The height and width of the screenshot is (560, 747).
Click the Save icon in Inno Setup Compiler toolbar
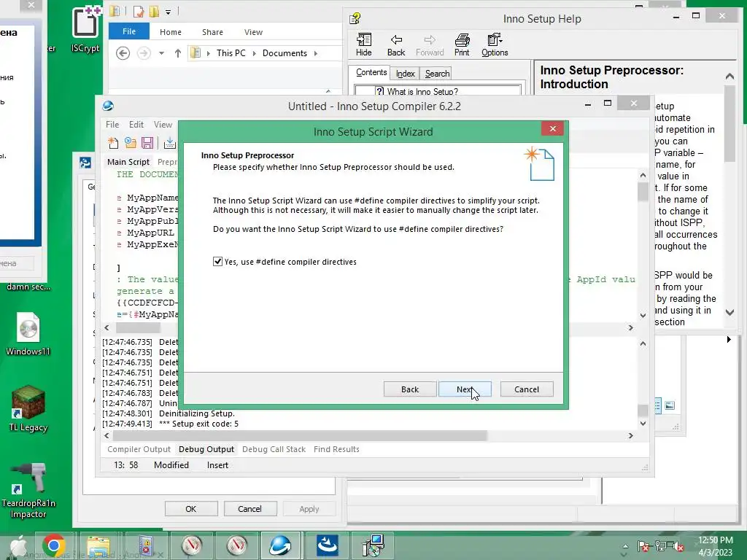(x=147, y=142)
